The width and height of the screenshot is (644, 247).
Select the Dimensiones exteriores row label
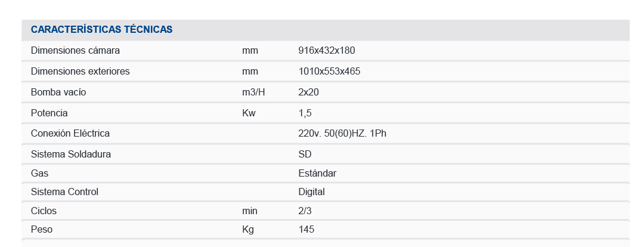[x=80, y=72]
